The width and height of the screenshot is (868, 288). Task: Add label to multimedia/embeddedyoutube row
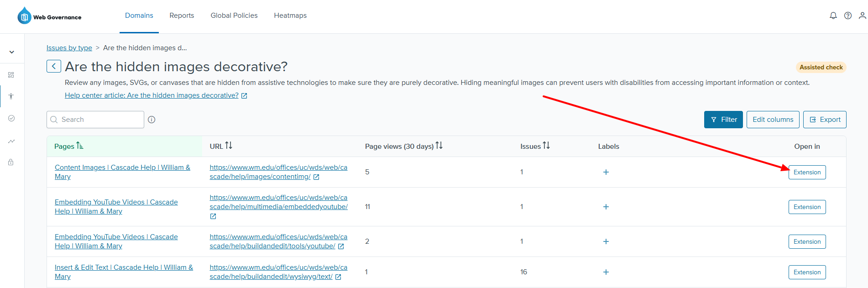point(606,207)
